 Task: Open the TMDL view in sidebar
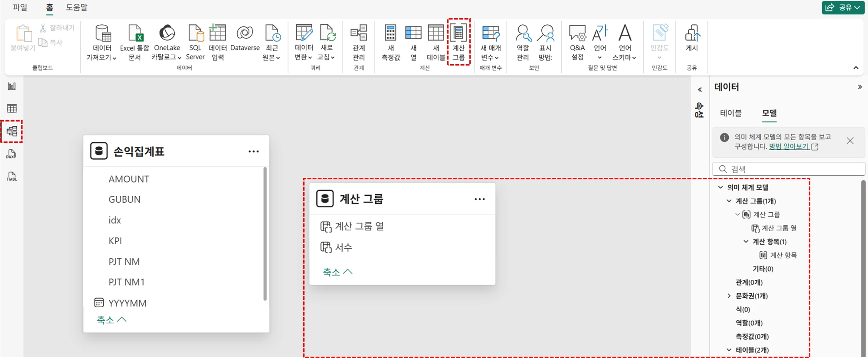tap(12, 176)
